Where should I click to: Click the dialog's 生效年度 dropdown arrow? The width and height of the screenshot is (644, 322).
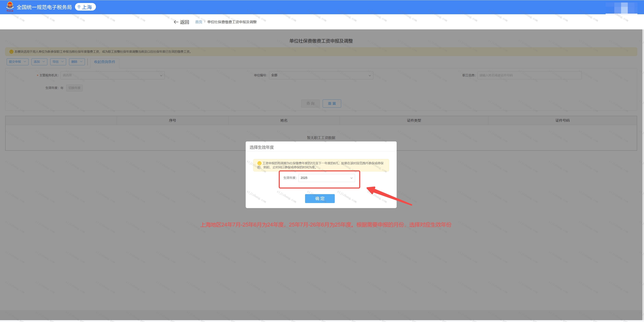point(351,178)
